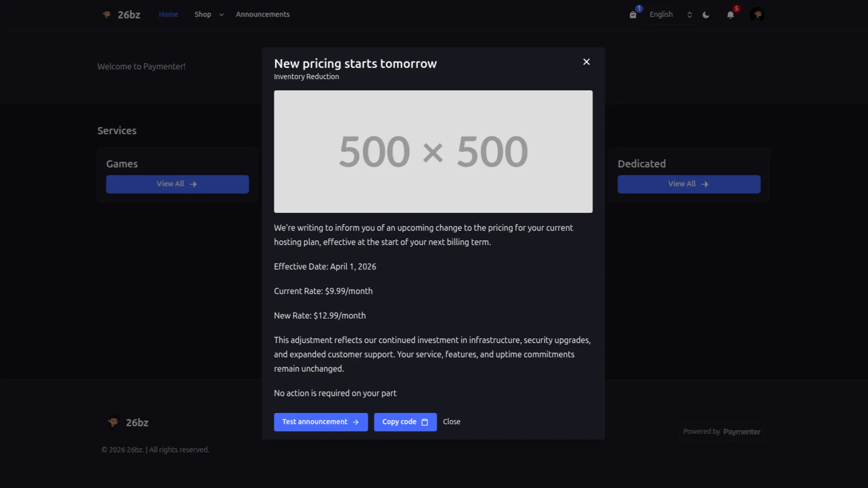
Task: Go to the Home nav item
Action: tap(168, 14)
